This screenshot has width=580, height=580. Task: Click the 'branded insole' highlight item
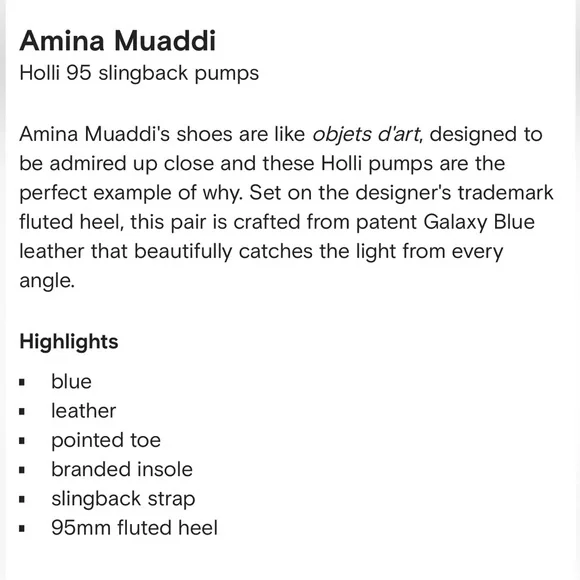tap(122, 469)
